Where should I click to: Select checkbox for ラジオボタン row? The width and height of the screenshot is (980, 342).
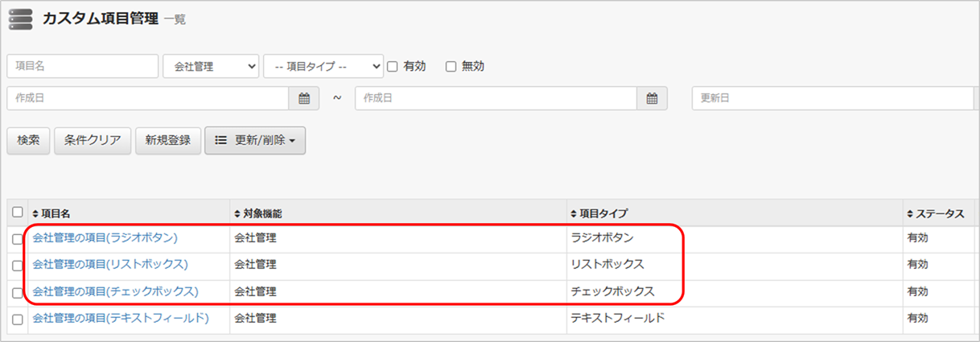(18, 239)
